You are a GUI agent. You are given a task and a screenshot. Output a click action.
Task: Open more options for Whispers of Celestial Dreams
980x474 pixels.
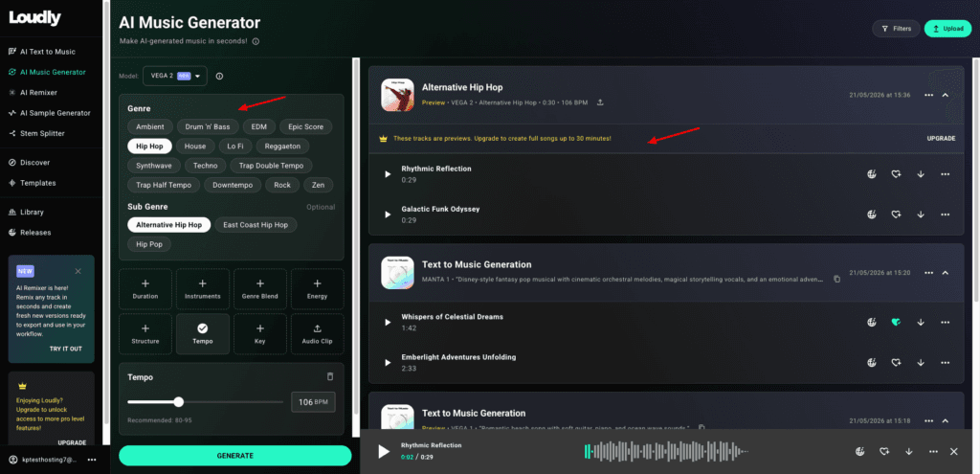click(945, 322)
